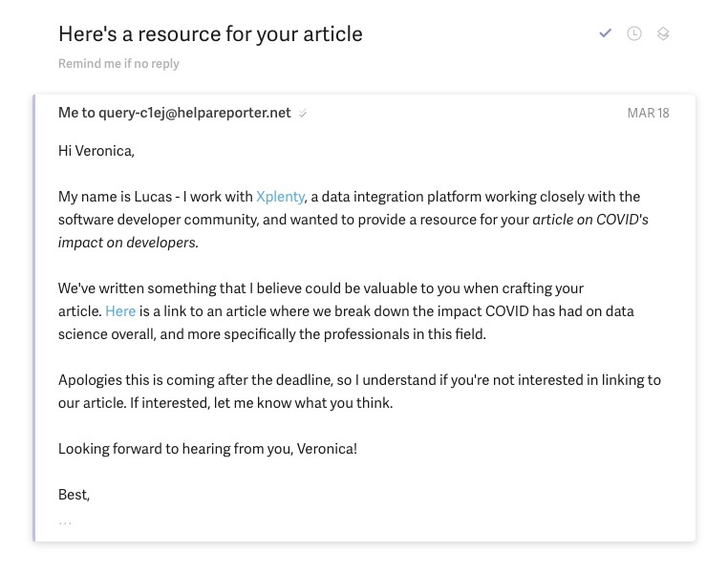Click the purple bar beside the message
728x574 pixels.
[33, 318]
